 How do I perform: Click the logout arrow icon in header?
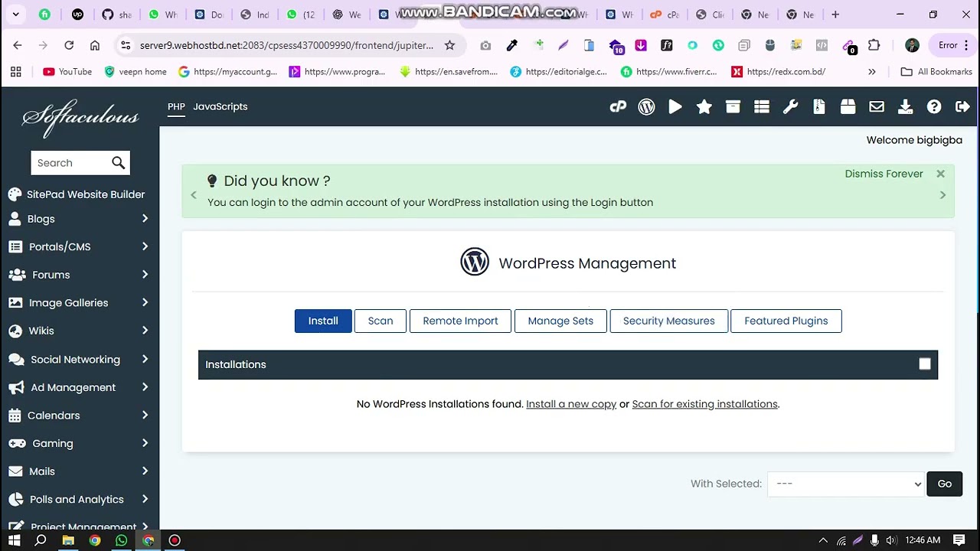pos(963,107)
